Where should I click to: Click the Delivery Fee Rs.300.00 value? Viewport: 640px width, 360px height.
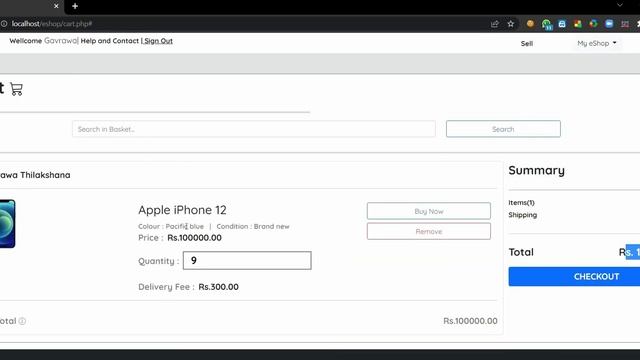point(218,287)
